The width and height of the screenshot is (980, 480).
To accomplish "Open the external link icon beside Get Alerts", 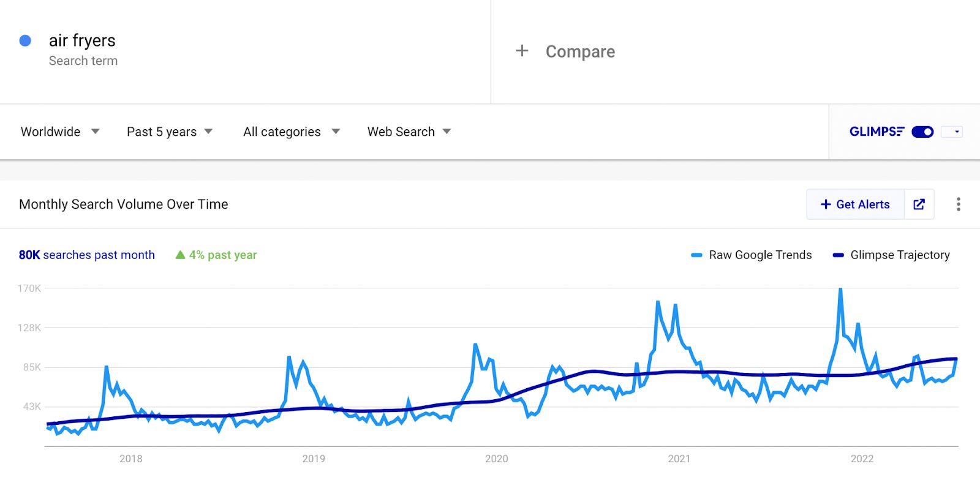I will [919, 204].
